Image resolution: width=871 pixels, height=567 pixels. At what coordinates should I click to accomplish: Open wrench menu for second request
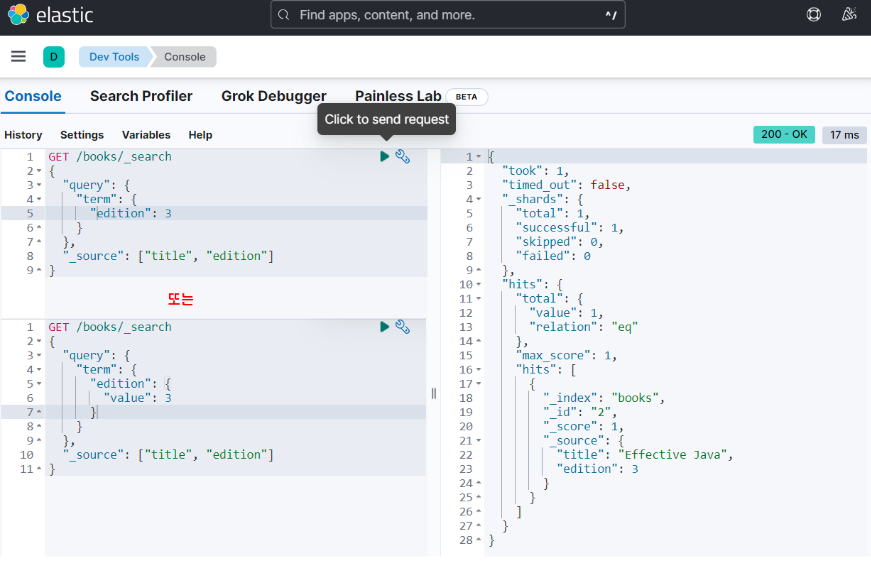[x=403, y=327]
